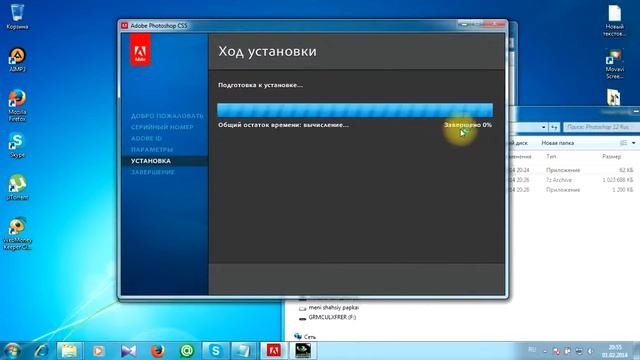The height and width of the screenshot is (360, 640).
Task: Select the Новый текстовый document desktop icon
Action: [x=614, y=20]
